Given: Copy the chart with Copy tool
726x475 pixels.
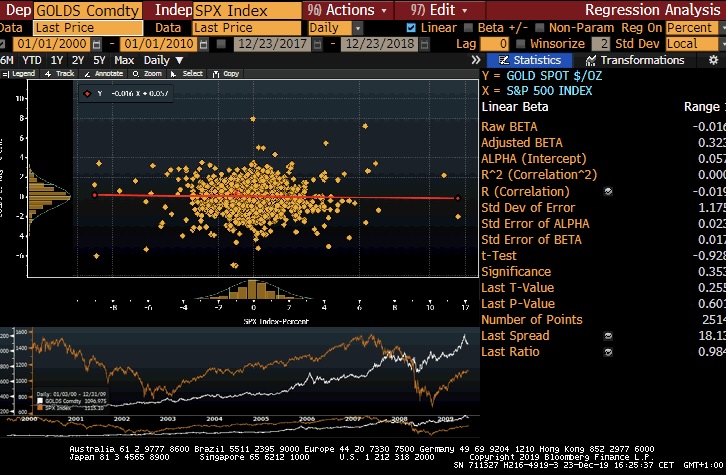Looking at the screenshot, I should 225,74.
